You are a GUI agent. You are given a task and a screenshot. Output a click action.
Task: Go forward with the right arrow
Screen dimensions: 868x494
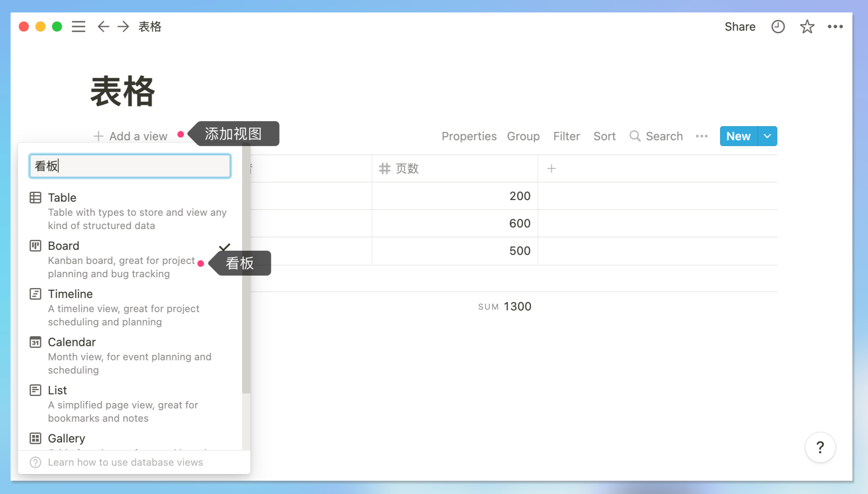click(123, 27)
